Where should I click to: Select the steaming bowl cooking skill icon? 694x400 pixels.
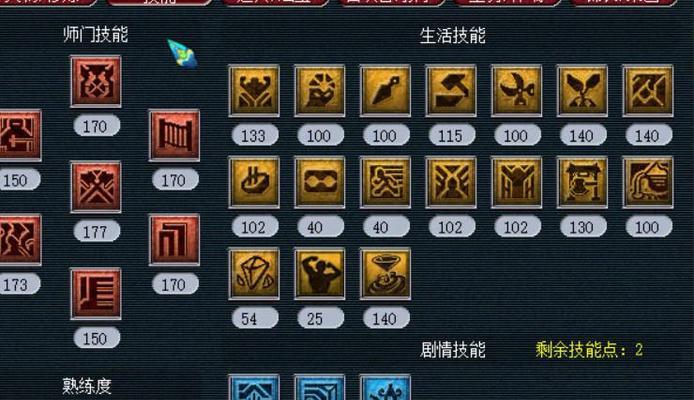click(x=254, y=182)
